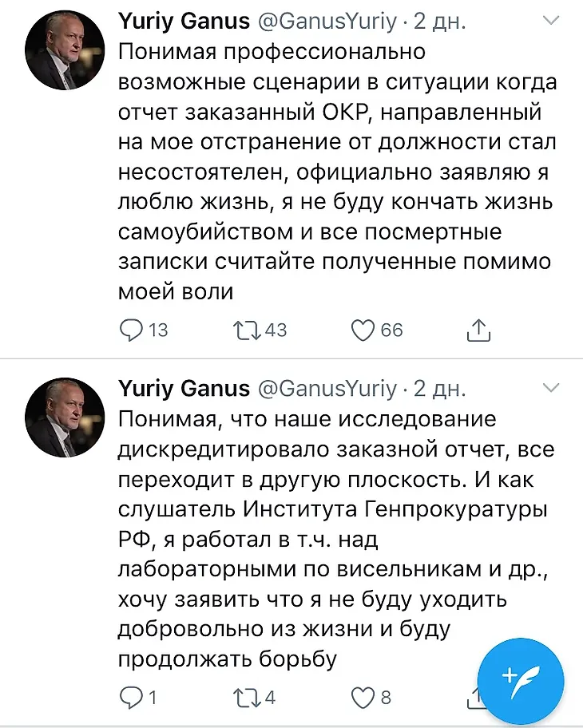Open tweet text starting 'Понимая, что наше исследование'

pyautogui.click(x=336, y=539)
